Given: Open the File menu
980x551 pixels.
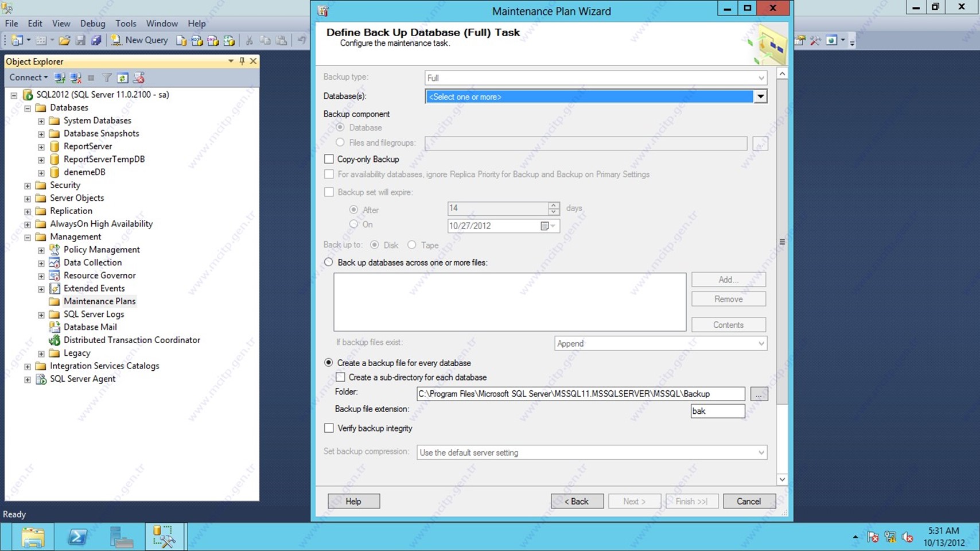Looking at the screenshot, I should click(x=11, y=24).
